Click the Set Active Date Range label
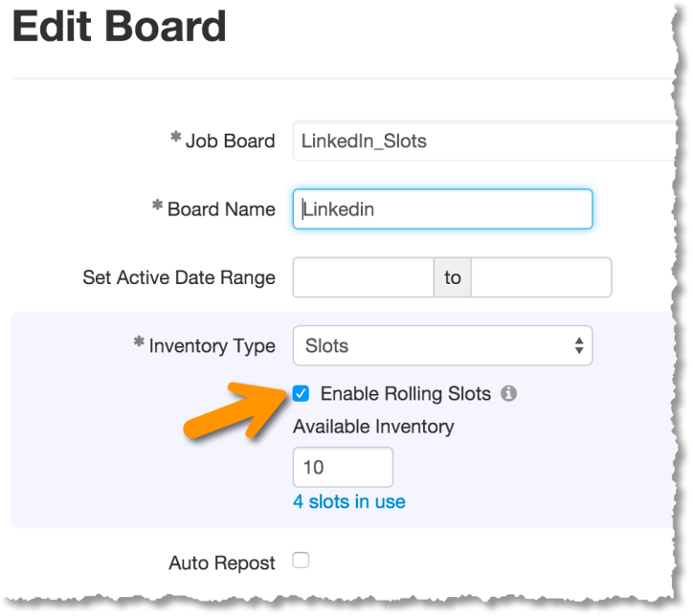Image resolution: width=693 pixels, height=616 pixels. click(x=179, y=277)
